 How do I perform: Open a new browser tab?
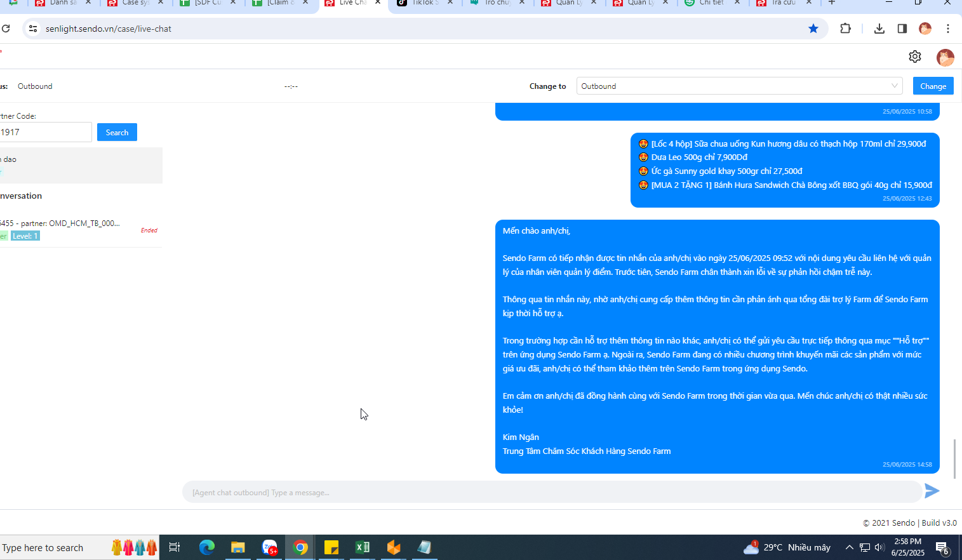[832, 3]
